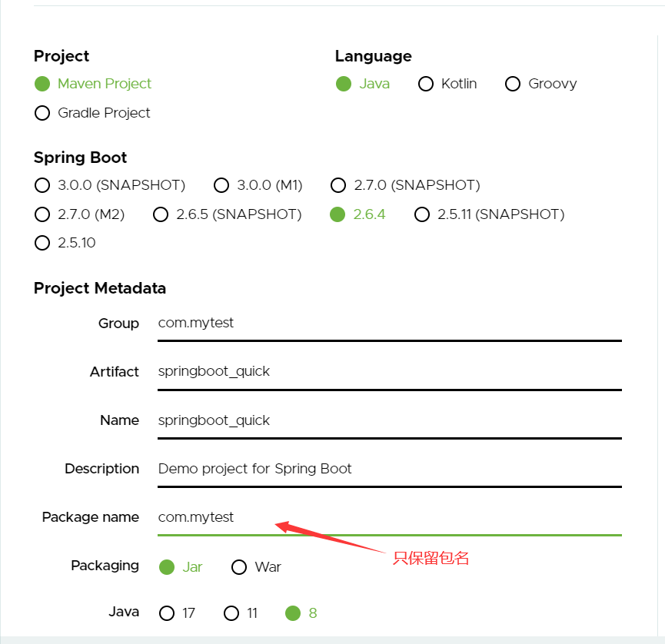Edit the Description text for the project
Screen dimensions: 665x644
(384, 469)
